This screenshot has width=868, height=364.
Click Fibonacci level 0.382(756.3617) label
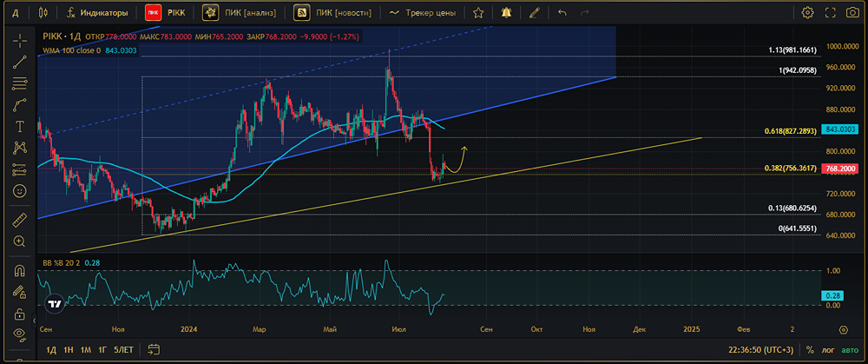pos(791,168)
